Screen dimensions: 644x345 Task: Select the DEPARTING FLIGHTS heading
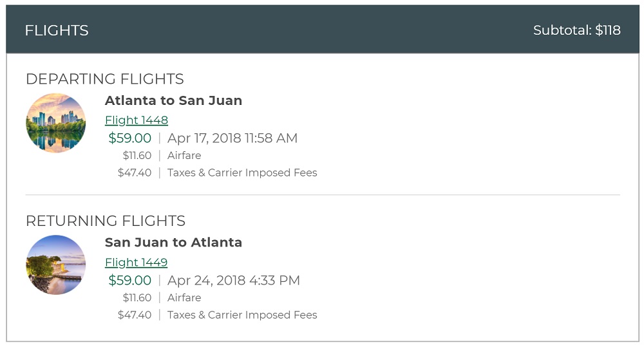(105, 79)
